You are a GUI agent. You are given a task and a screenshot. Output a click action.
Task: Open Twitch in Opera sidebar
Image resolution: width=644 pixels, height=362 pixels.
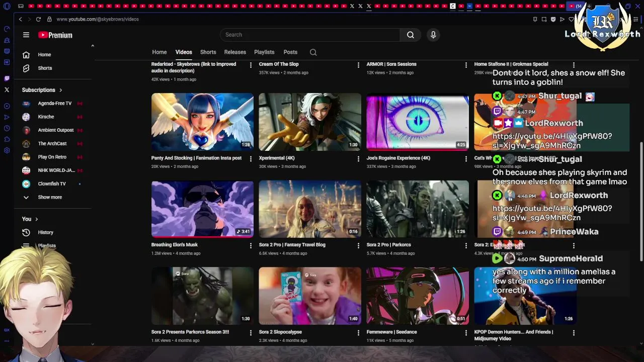pyautogui.click(x=7, y=78)
